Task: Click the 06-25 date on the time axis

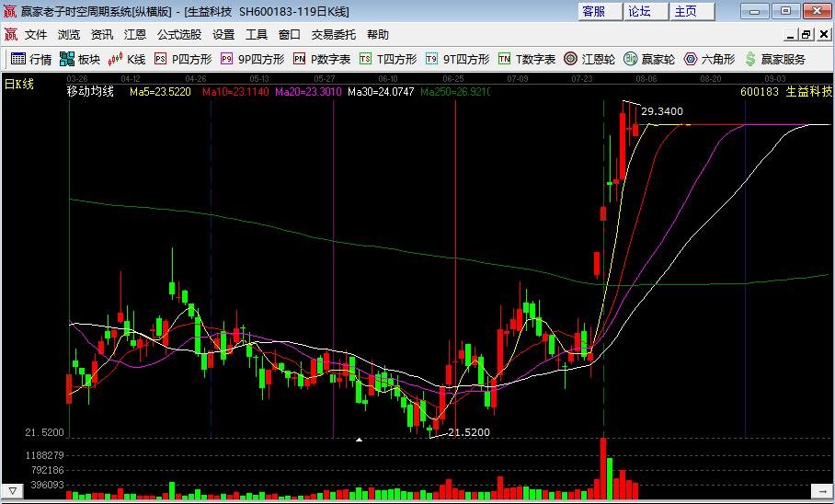Action: [x=453, y=79]
